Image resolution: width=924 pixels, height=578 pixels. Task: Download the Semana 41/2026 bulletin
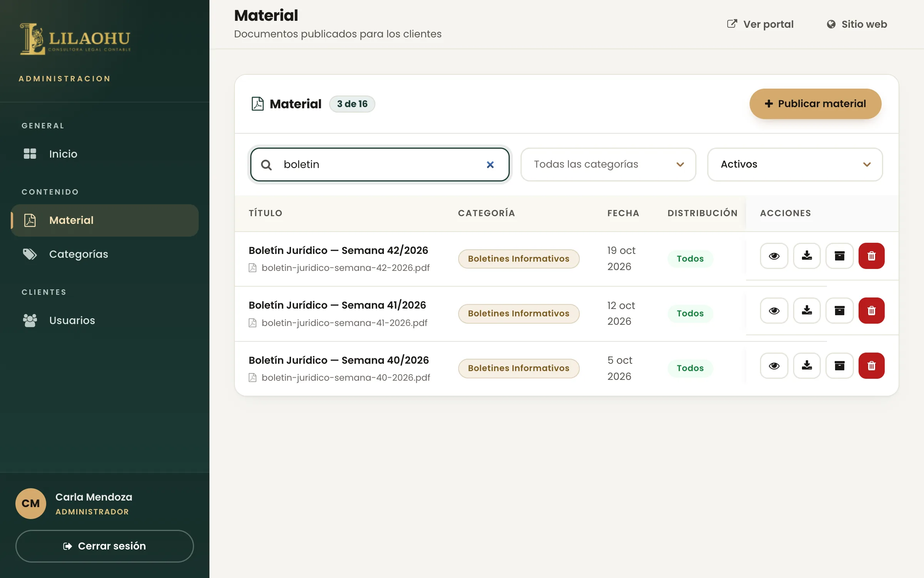click(807, 311)
